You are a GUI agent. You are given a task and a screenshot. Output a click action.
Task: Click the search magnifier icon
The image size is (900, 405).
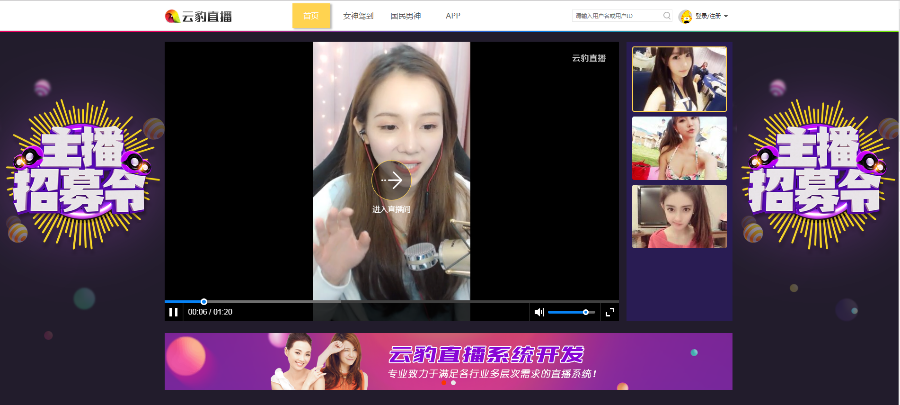tap(667, 16)
